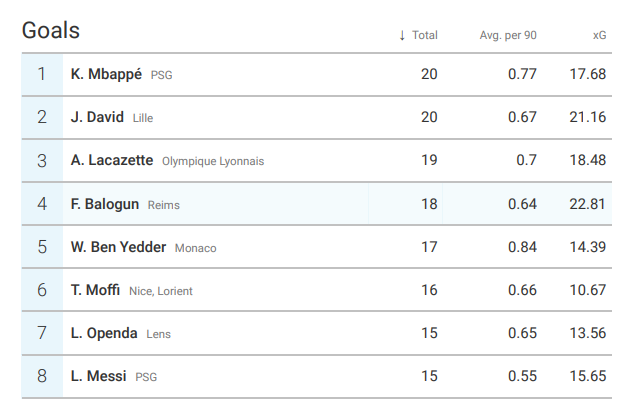This screenshot has width=628, height=408.
Task: Click rank number 1 cell
Action: coord(42,74)
